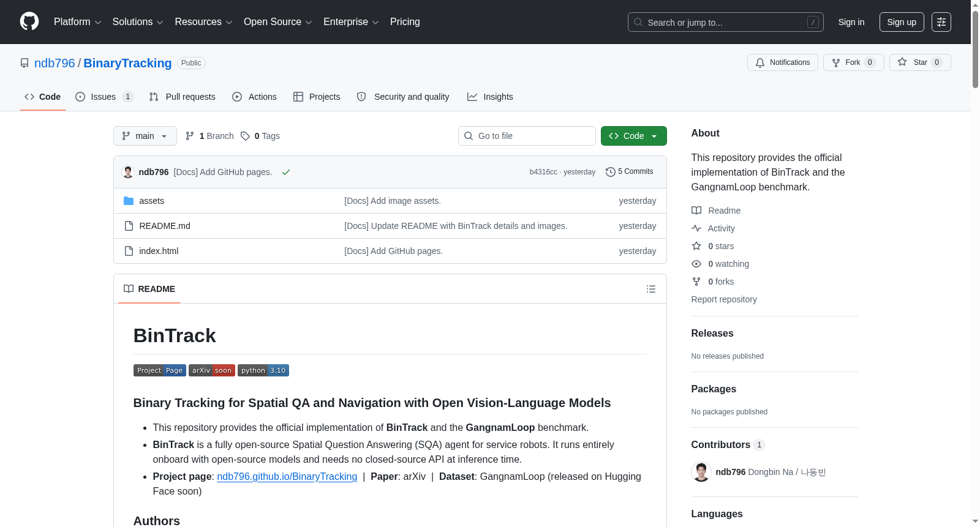Open the assets folder

(x=152, y=201)
